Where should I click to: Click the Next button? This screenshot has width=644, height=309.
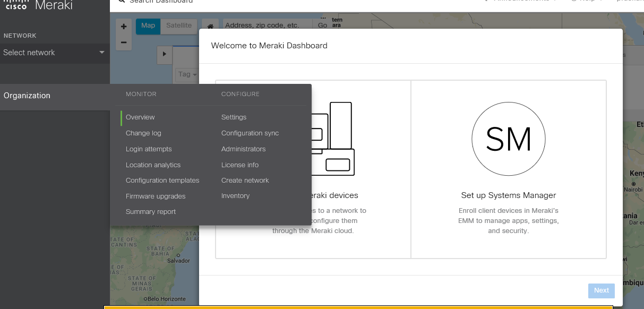tap(601, 290)
